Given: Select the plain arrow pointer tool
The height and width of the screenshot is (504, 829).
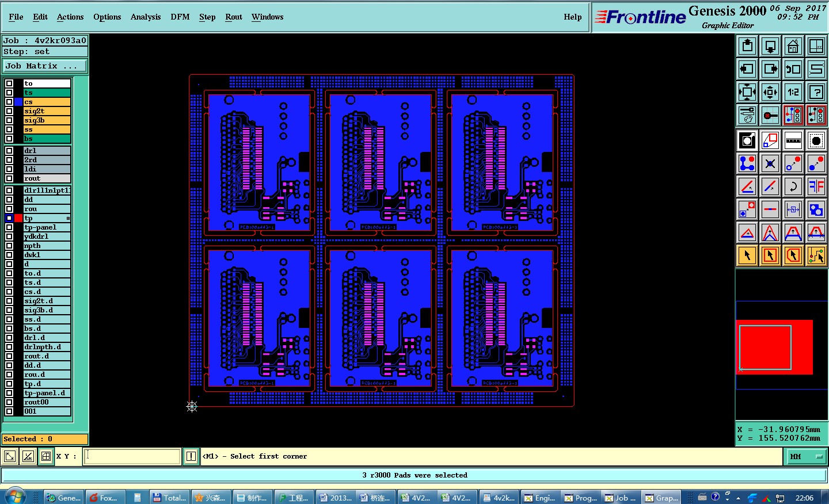Looking at the screenshot, I should point(747,255).
